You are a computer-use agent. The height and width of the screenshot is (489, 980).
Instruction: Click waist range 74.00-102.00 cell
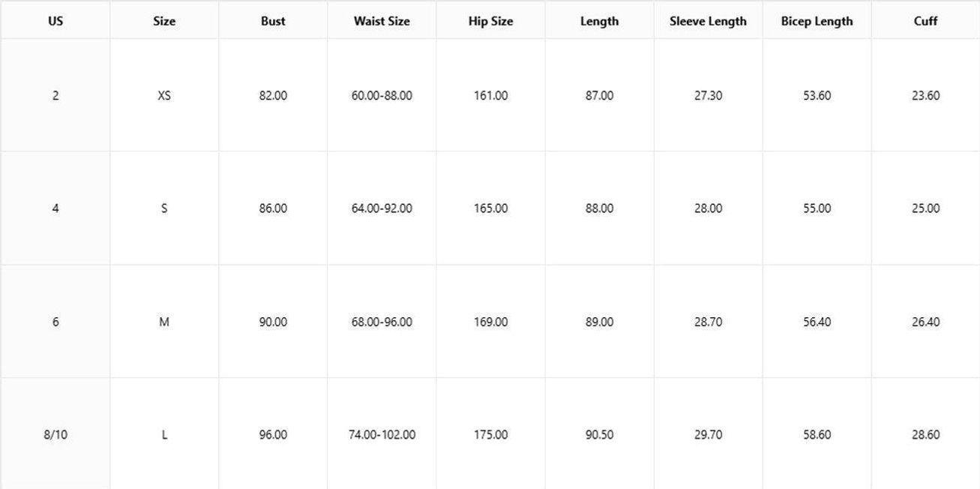(382, 435)
